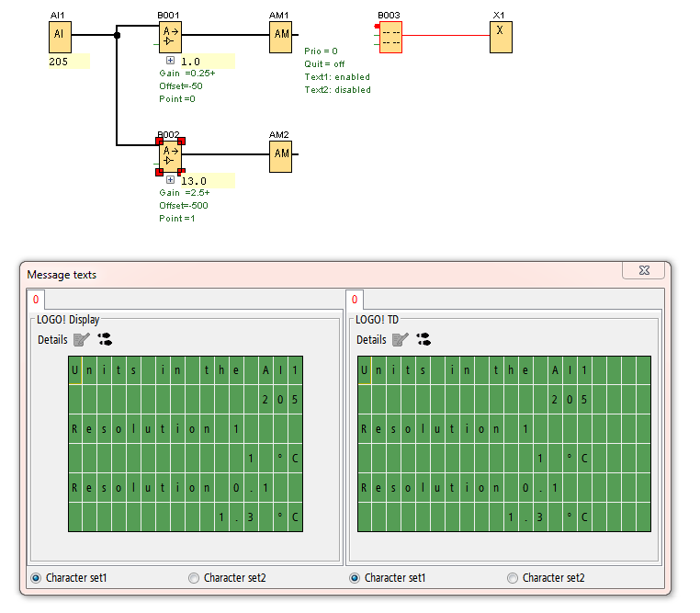Open message tab 0 in LOGO! TD

(x=355, y=300)
